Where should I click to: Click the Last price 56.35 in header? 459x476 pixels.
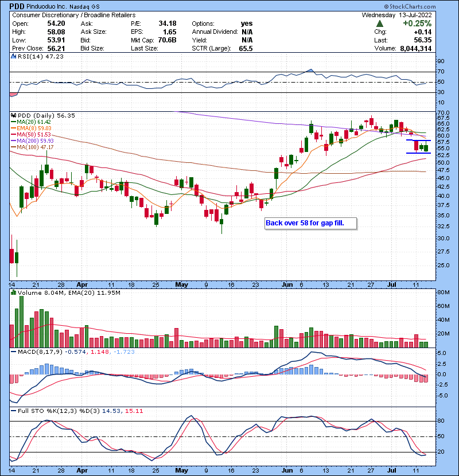click(423, 40)
